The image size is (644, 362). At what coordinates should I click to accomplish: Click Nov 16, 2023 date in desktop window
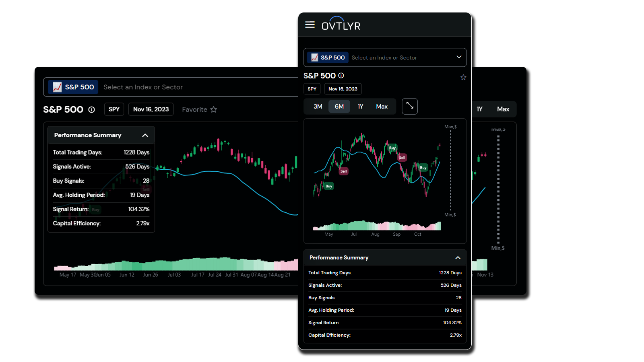pyautogui.click(x=151, y=109)
